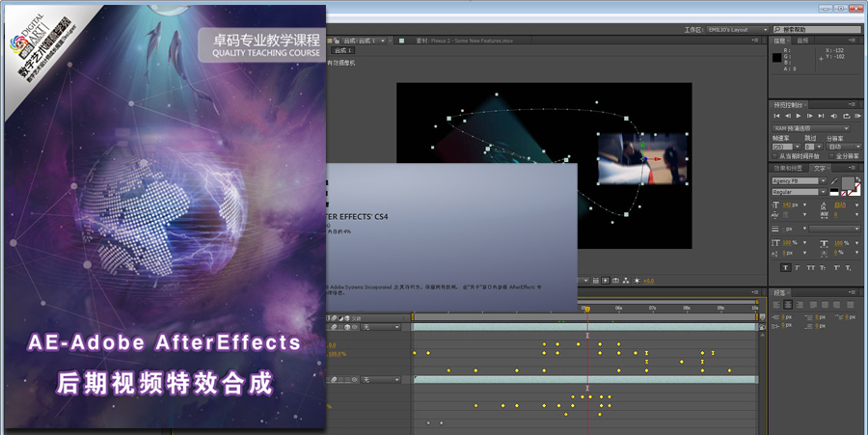Open composition selector dropdown arrow in viewer tab

[383, 41]
